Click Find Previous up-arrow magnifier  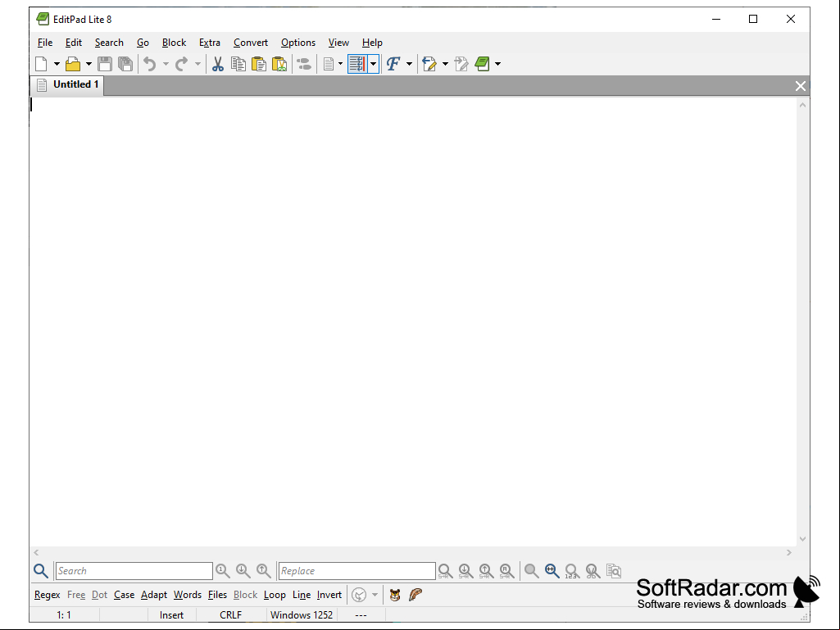(x=264, y=571)
